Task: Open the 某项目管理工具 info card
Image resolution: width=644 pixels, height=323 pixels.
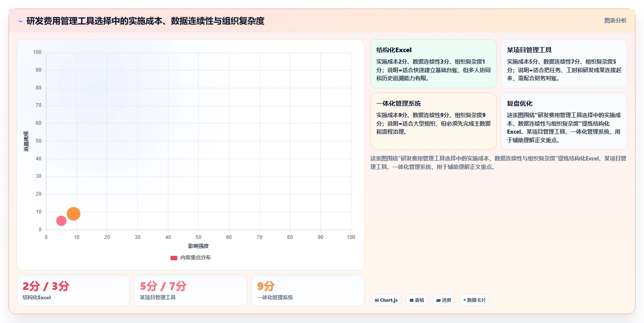Action: pos(564,64)
